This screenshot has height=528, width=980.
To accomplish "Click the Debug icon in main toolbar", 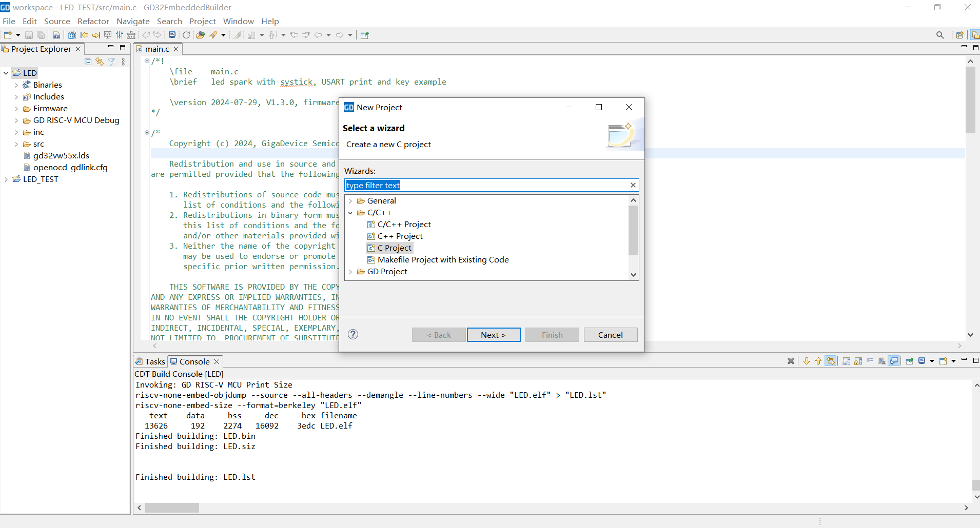I will [72, 35].
